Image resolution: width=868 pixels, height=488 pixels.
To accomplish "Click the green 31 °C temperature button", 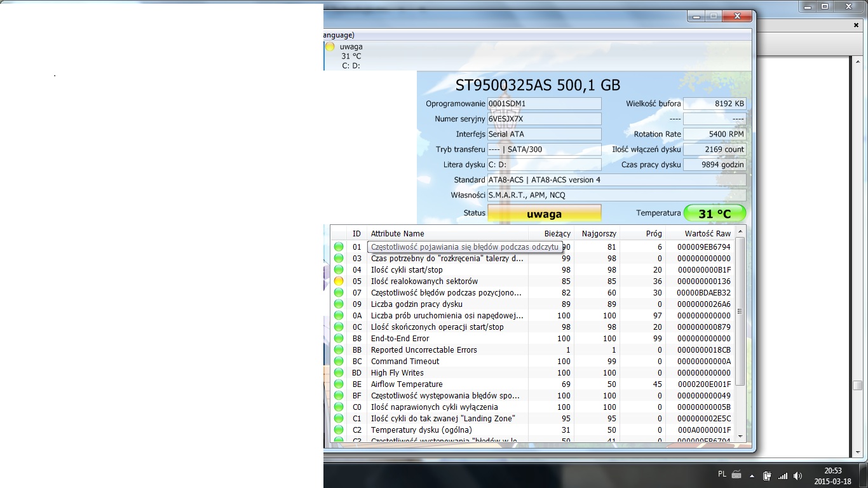I will 715,214.
